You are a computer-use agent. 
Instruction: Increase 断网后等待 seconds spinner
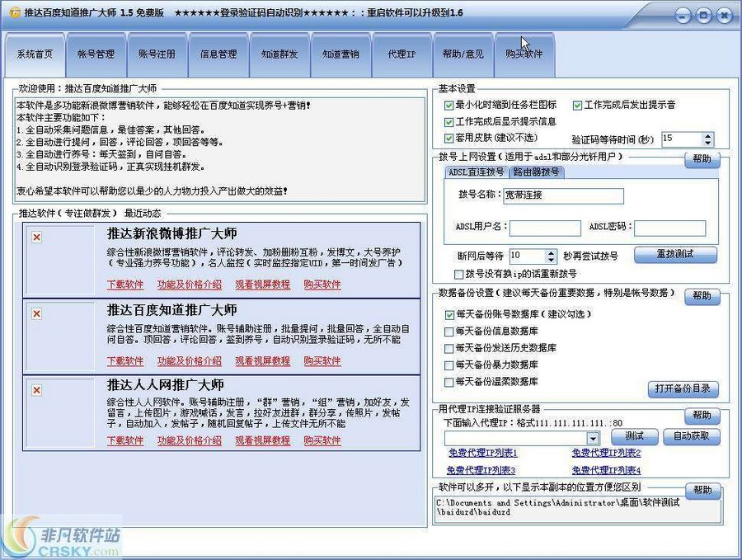551,252
